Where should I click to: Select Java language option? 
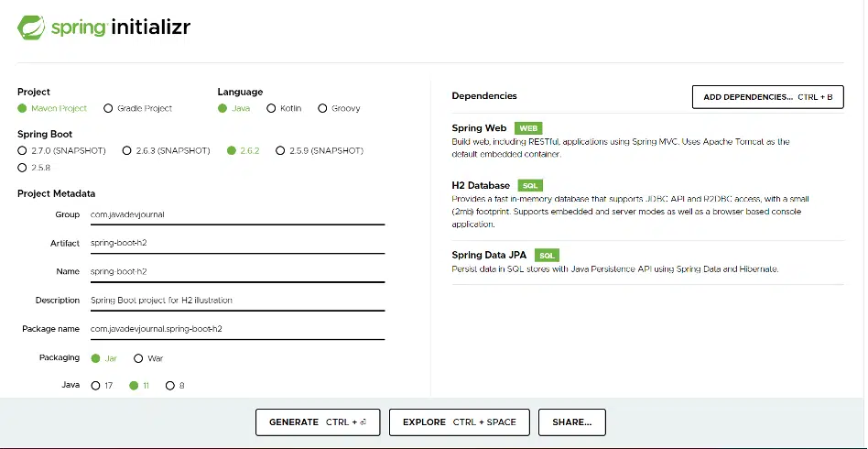(222, 108)
